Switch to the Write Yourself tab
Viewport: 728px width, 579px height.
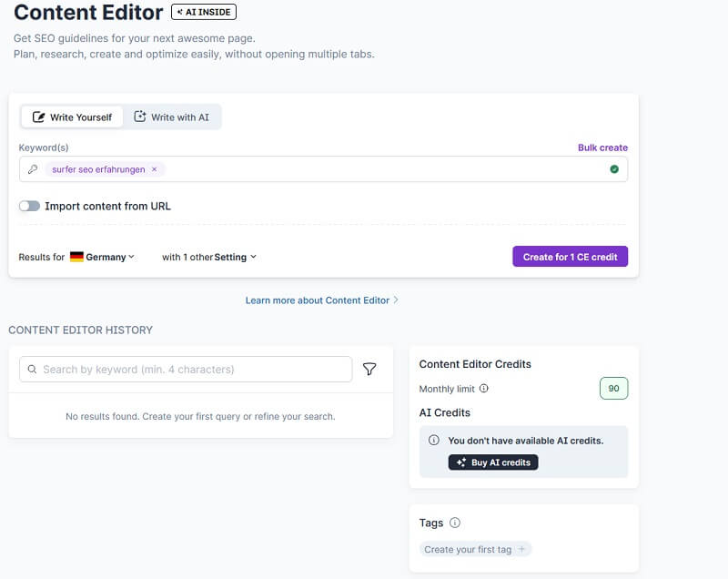(72, 117)
